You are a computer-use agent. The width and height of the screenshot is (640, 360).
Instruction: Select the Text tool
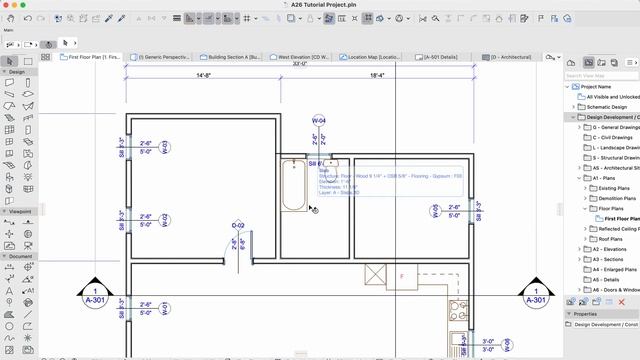tap(9, 291)
